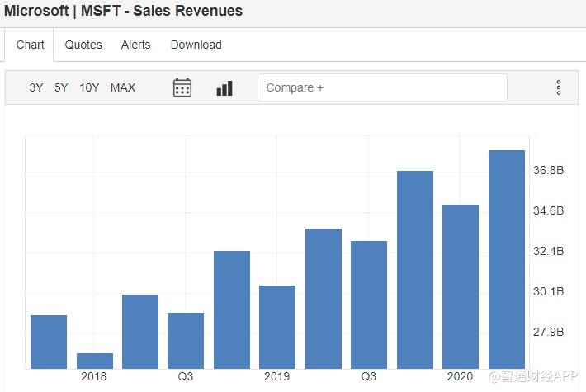Click the bar above the 2020 label
Screen dimensions: 586x392
(x=461, y=286)
